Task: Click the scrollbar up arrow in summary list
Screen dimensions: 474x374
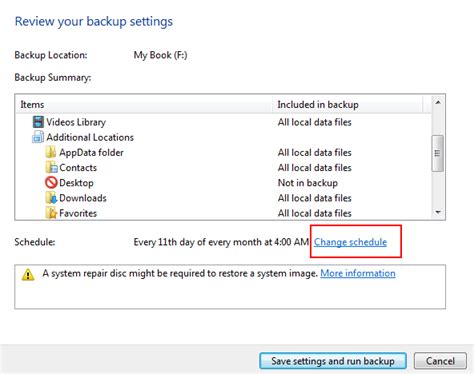Action: [x=438, y=102]
